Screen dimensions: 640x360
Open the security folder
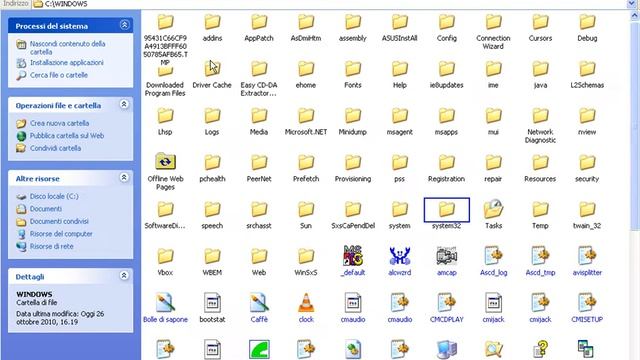click(x=587, y=163)
